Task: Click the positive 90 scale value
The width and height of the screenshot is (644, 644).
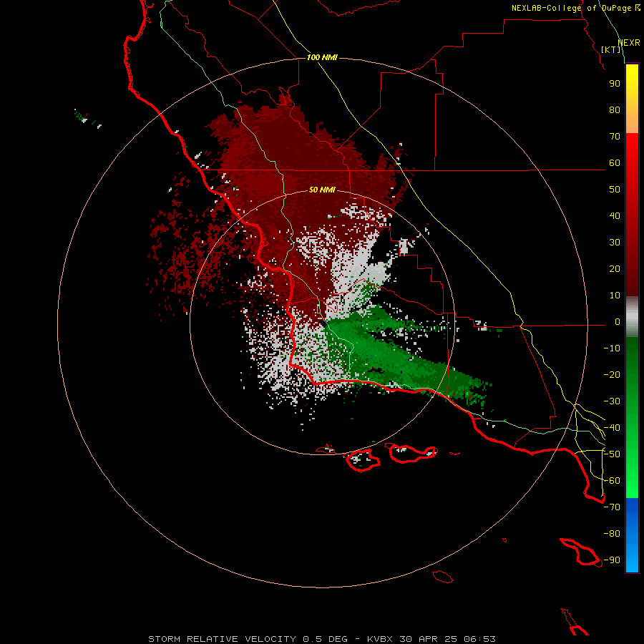Action: pyautogui.click(x=615, y=84)
